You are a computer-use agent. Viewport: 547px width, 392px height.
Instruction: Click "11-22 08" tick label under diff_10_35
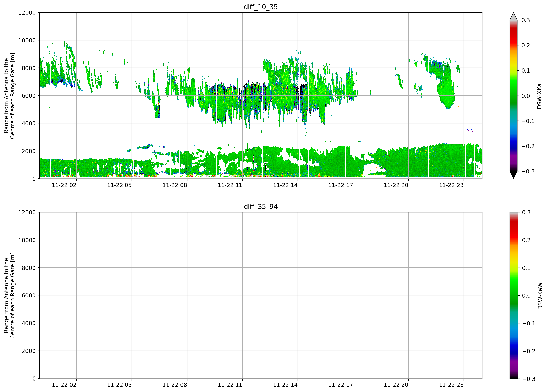pos(175,185)
